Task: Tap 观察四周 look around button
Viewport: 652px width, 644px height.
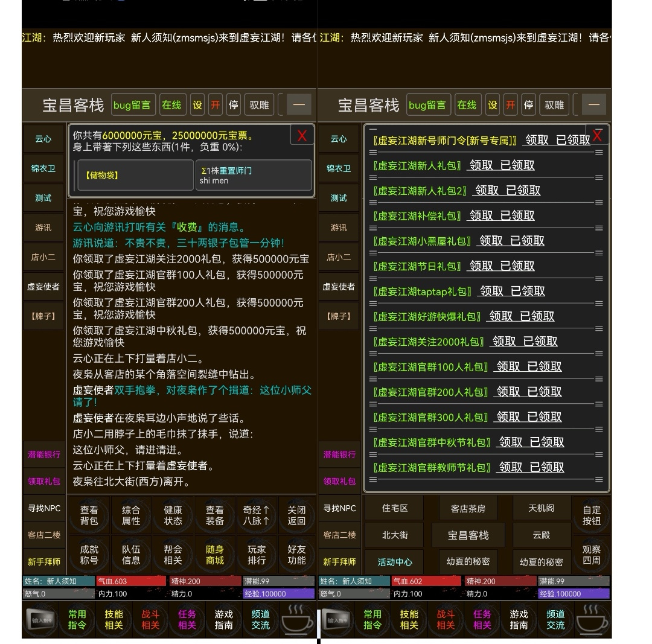Action: tap(591, 555)
